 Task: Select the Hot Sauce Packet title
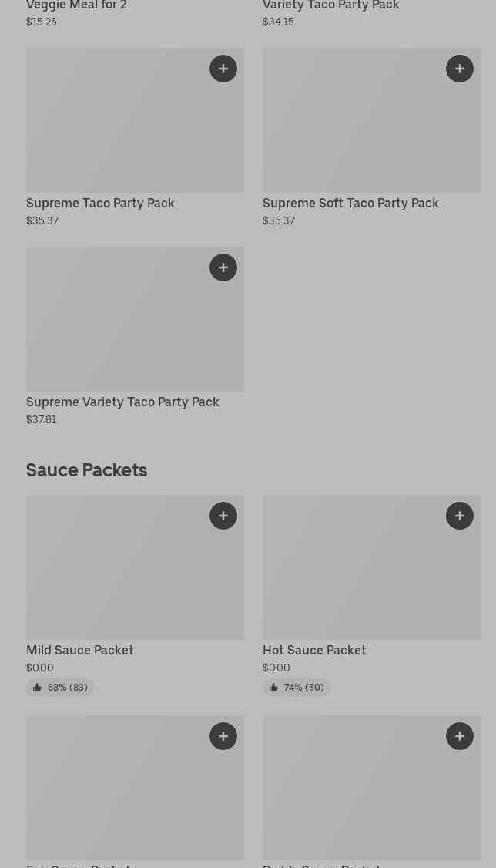[314, 651]
